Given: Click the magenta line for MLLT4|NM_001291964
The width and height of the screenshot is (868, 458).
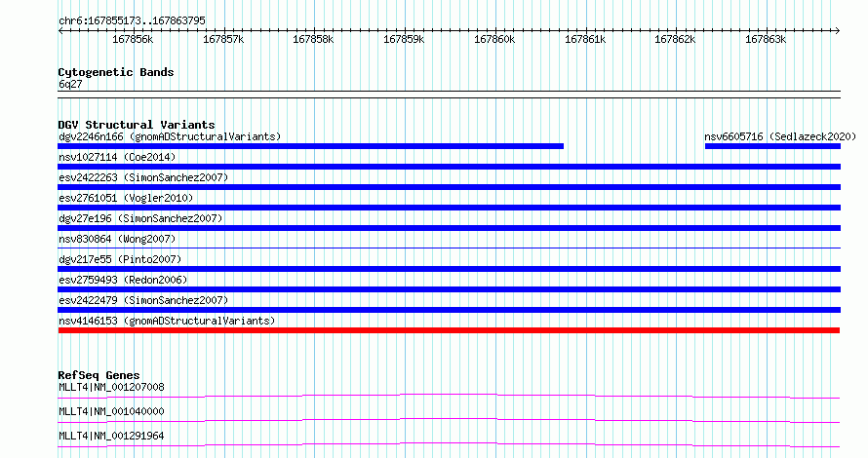Looking at the screenshot, I should (449, 444).
